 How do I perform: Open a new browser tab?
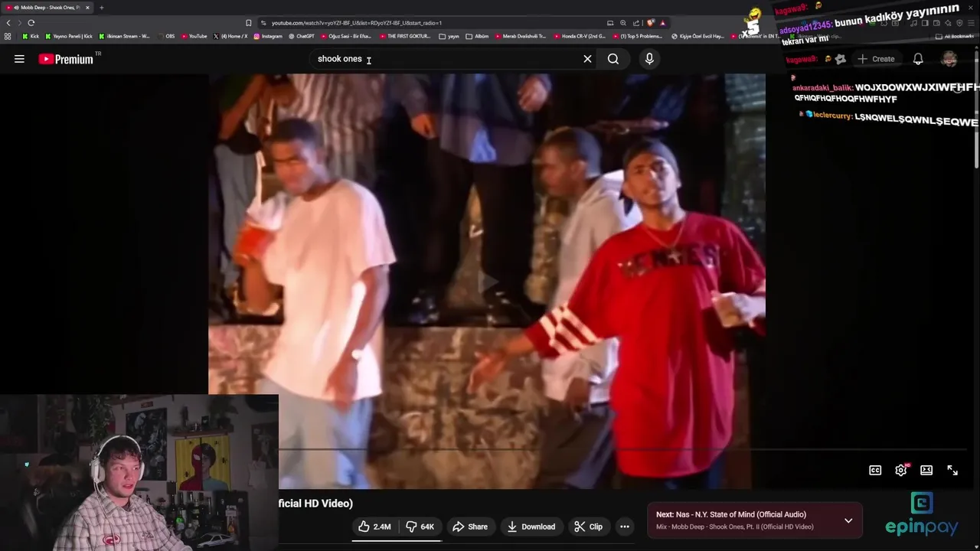tap(101, 8)
